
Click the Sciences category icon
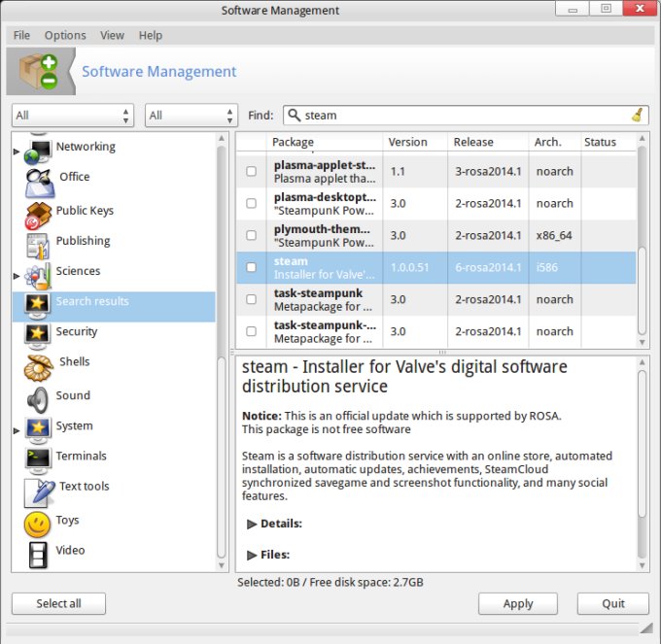[37, 276]
